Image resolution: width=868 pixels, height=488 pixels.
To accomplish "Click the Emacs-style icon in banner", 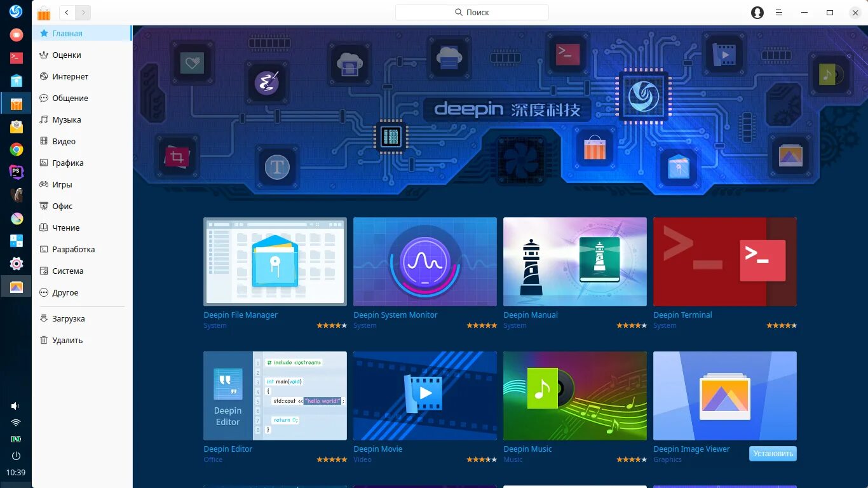I will coord(267,83).
